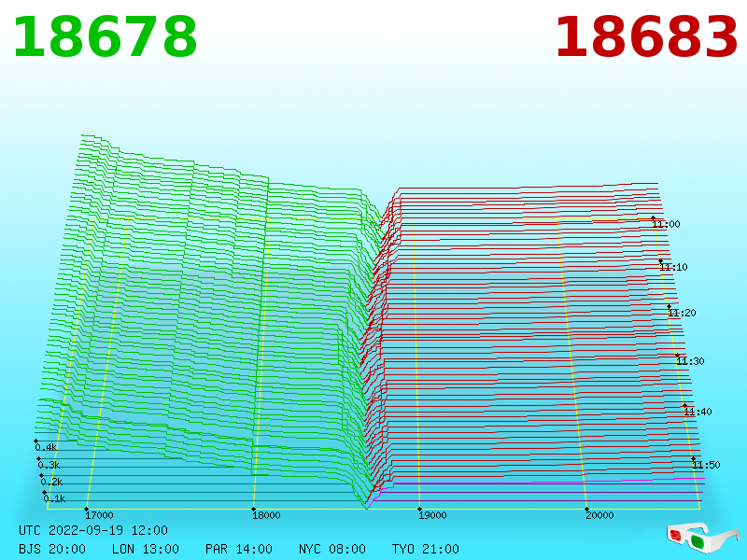
Task: Click the NYC 08:00 time label
Action: point(332,549)
